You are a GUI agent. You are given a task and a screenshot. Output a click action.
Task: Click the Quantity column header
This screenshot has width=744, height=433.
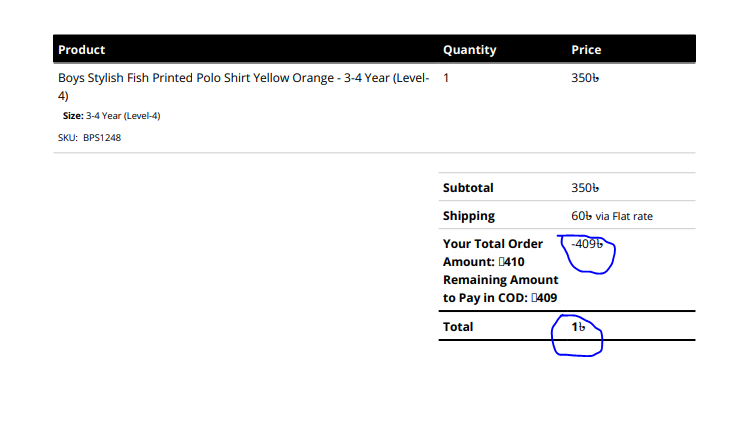[469, 50]
